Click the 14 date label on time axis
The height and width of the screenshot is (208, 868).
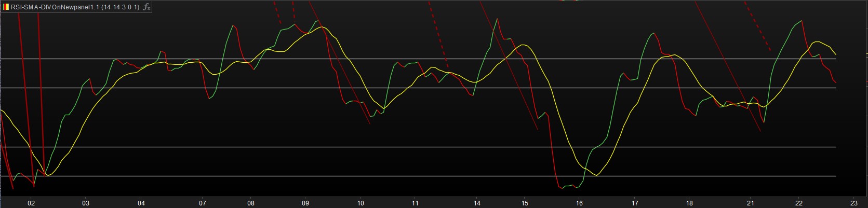coord(476,203)
